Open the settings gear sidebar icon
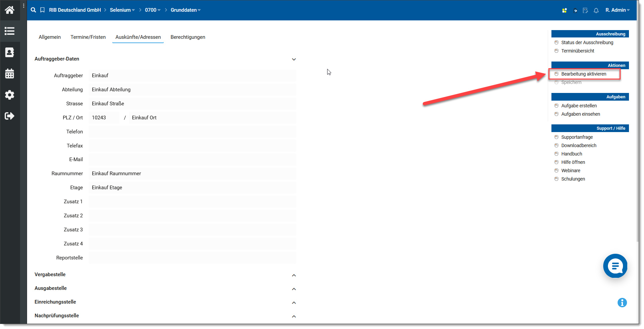This screenshot has width=644, height=329. click(x=10, y=95)
